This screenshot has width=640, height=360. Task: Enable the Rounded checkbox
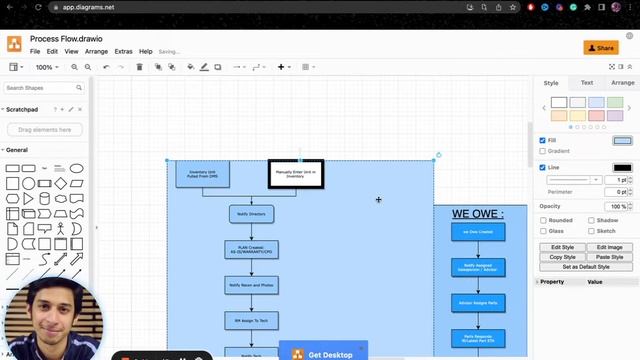pyautogui.click(x=543, y=220)
